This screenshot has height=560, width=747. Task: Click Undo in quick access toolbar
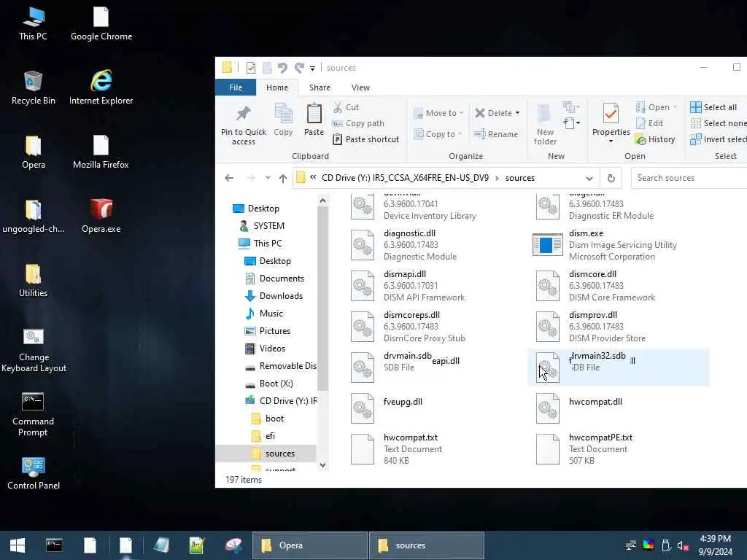pos(282,68)
